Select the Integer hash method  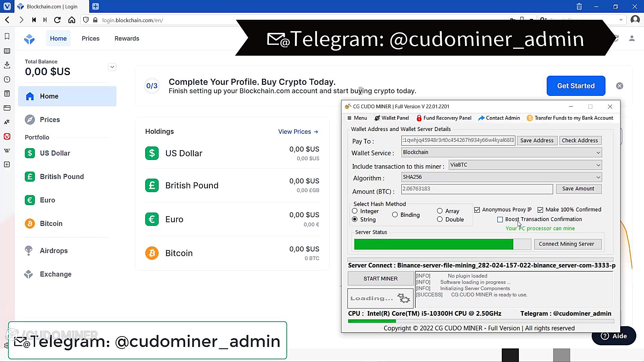tap(355, 211)
